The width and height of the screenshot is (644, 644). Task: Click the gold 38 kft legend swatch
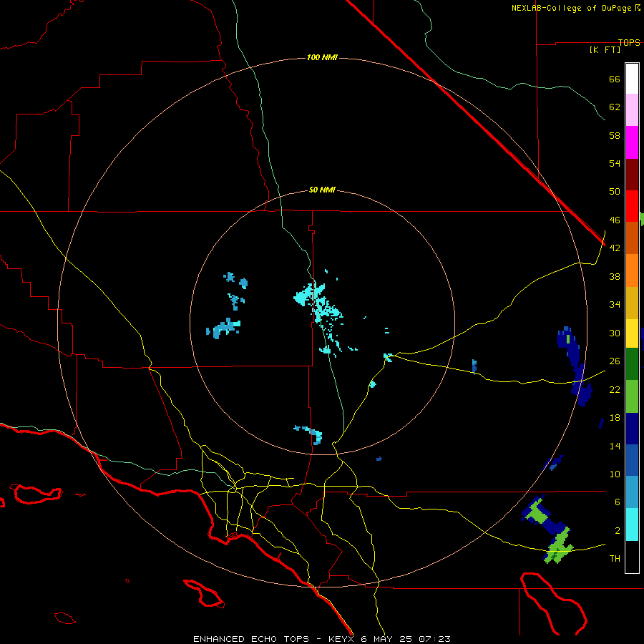(x=632, y=303)
